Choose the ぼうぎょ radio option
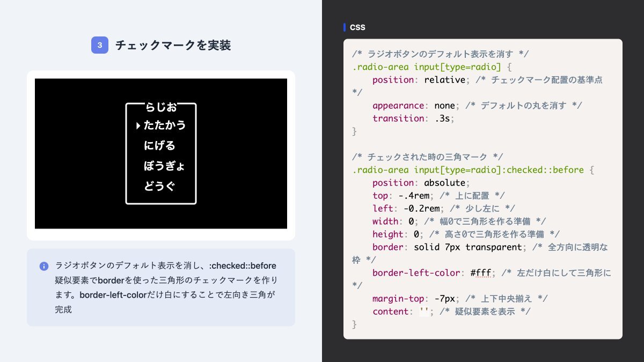The image size is (644, 362). [164, 166]
